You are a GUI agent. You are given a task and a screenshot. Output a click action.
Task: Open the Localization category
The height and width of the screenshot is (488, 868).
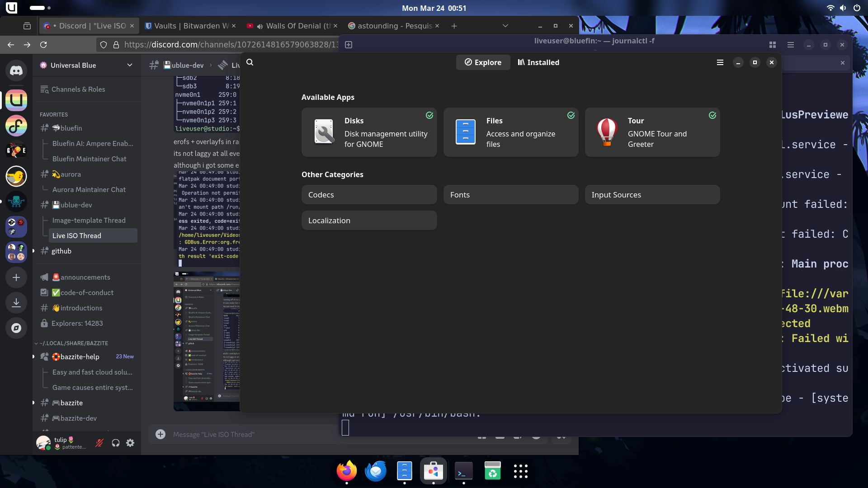(x=369, y=221)
